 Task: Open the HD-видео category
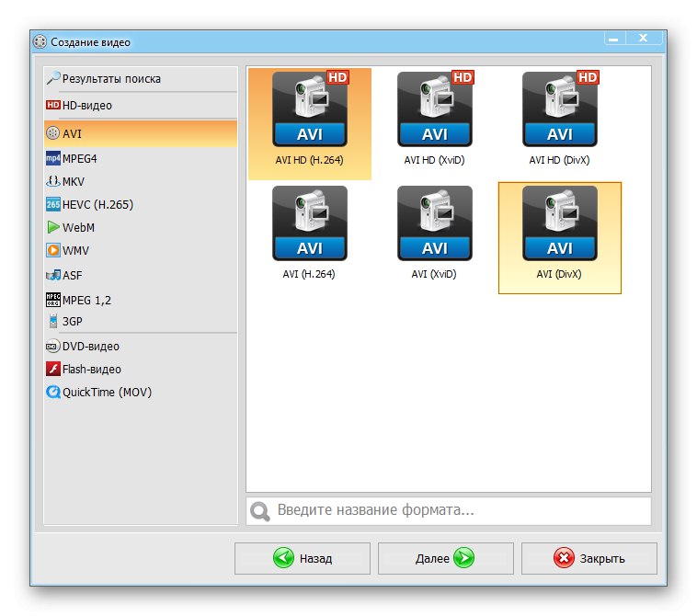coord(141,106)
